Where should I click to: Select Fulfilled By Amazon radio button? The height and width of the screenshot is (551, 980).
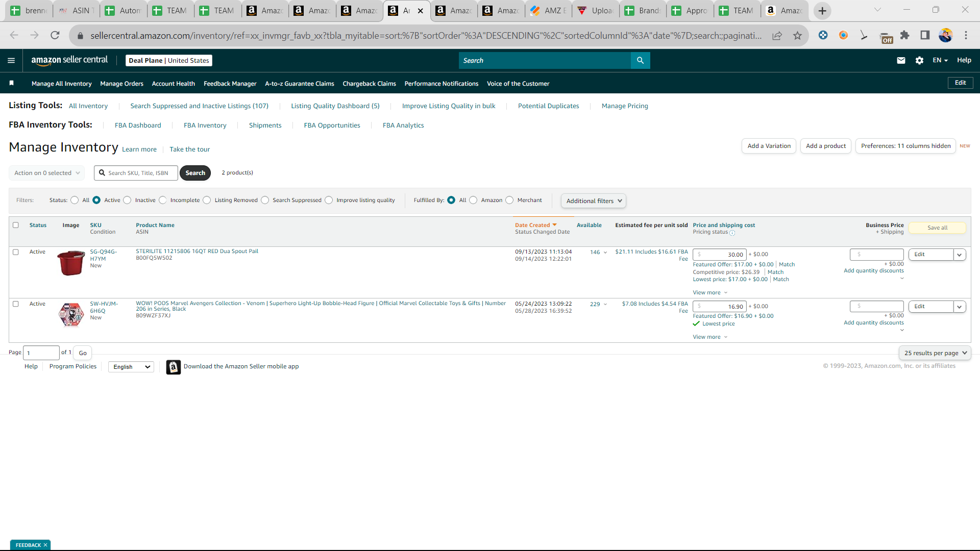pyautogui.click(x=473, y=200)
